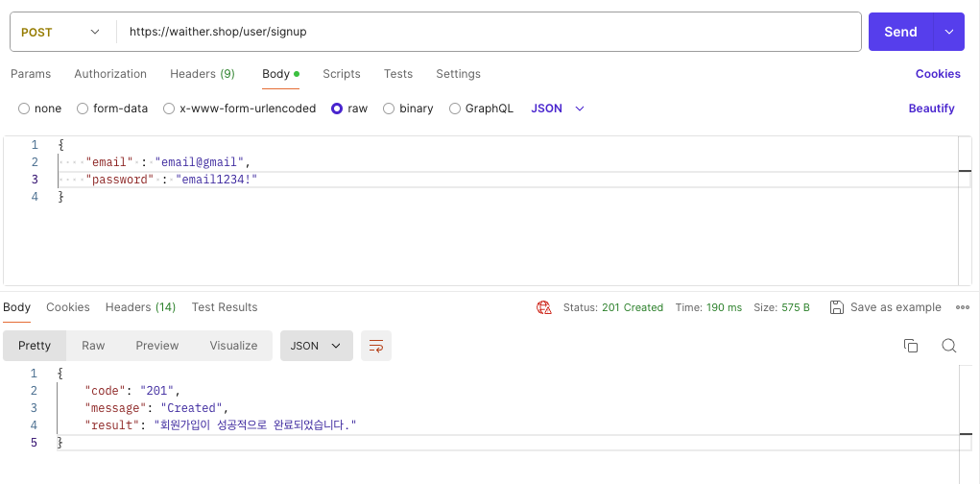Click the "code": "201" response line
Image resolution: width=980 pixels, height=484 pixels.
click(x=132, y=391)
